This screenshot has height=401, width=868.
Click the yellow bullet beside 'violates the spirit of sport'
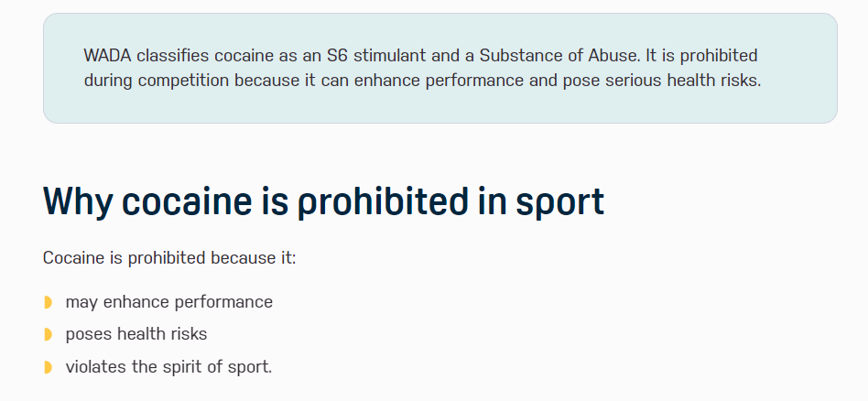click(x=49, y=367)
